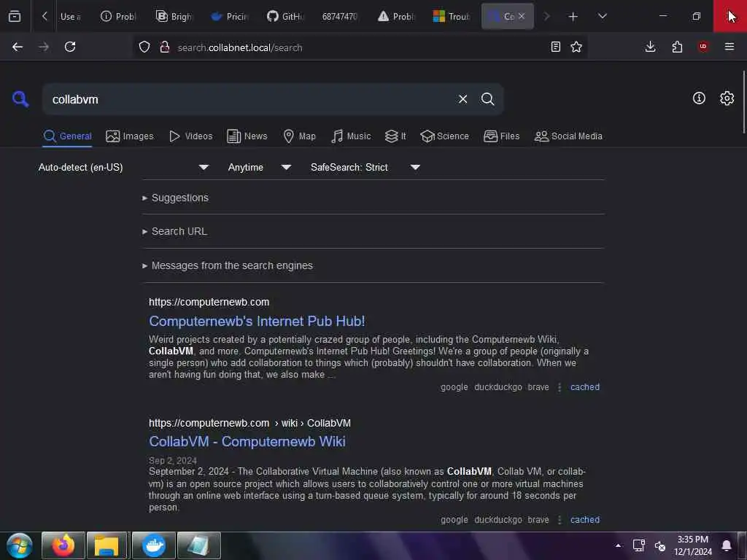Select the Map search category
This screenshot has height=560, width=747.
pyautogui.click(x=300, y=136)
